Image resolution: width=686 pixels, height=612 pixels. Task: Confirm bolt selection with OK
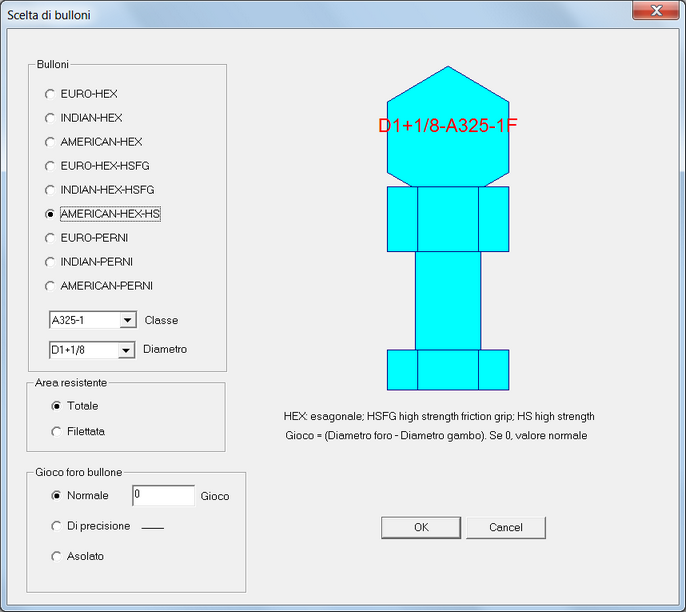pos(421,527)
